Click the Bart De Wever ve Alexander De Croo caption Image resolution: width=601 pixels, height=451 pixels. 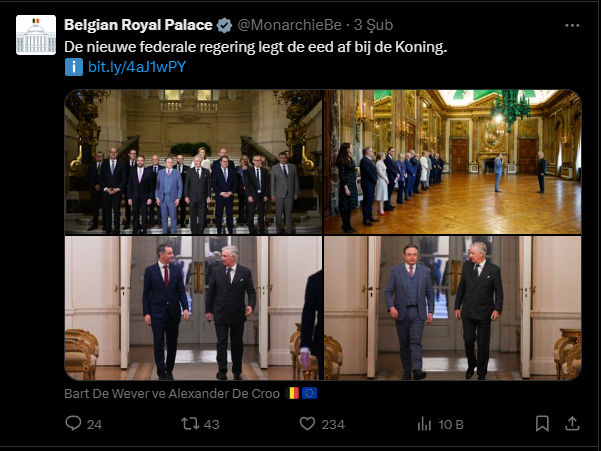[x=172, y=393]
